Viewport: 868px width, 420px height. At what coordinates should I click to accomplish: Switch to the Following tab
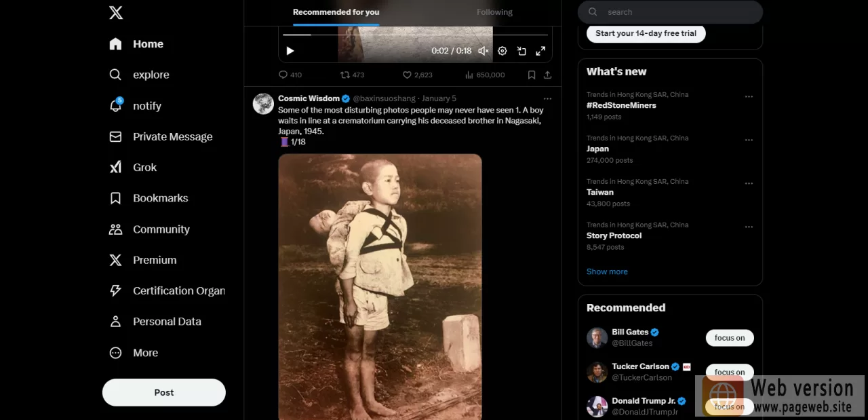pyautogui.click(x=494, y=12)
